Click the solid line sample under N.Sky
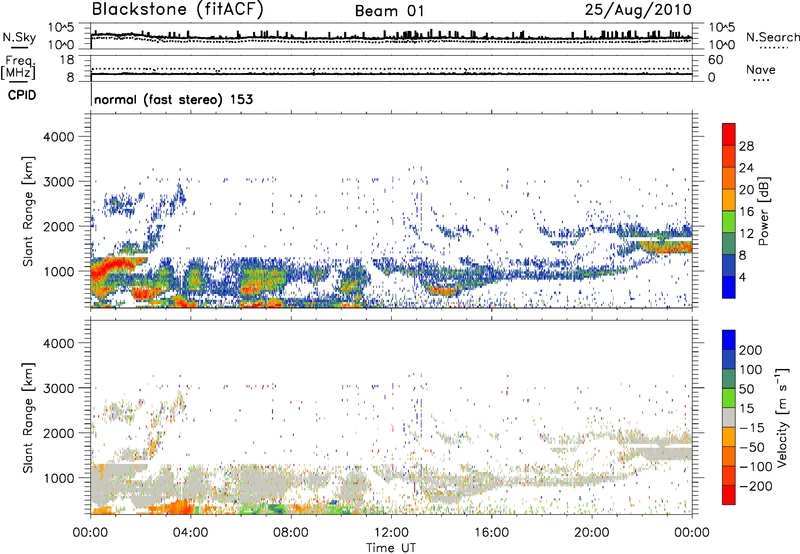Image resolution: width=800 pixels, height=554 pixels. (x=19, y=47)
